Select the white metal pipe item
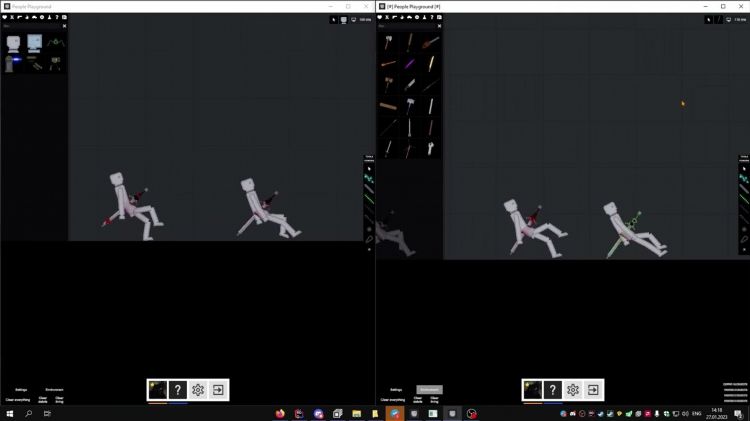750x421 pixels. coord(430,106)
